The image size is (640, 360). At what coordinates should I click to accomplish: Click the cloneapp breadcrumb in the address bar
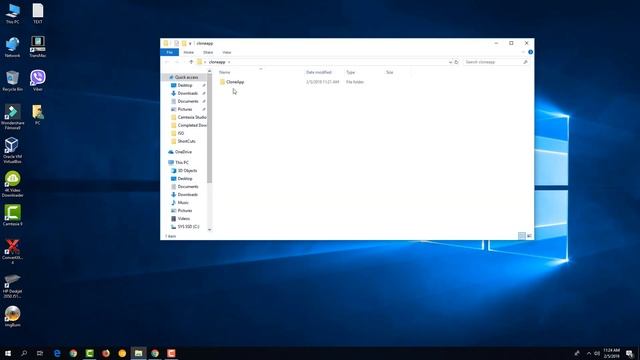click(x=217, y=62)
